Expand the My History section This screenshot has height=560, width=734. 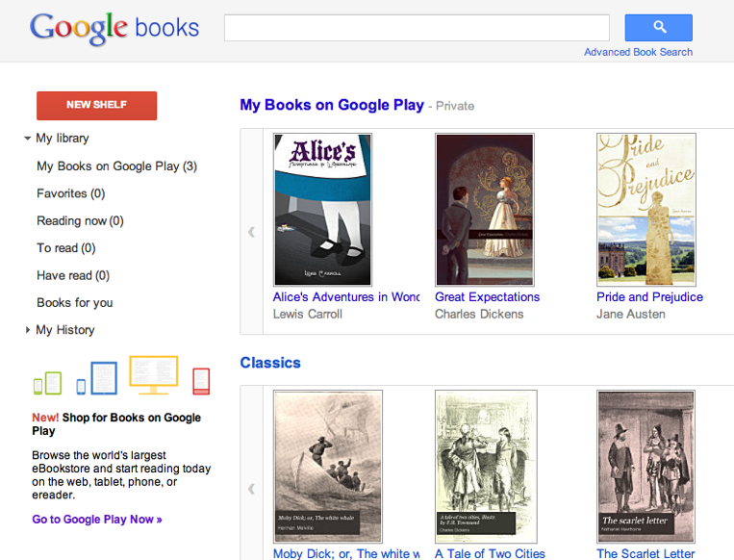[x=28, y=330]
